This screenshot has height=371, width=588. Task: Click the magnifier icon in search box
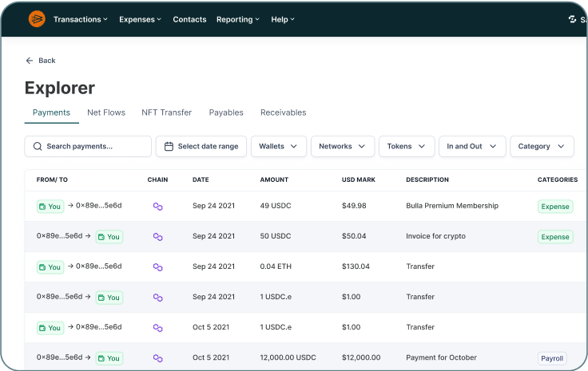[38, 146]
